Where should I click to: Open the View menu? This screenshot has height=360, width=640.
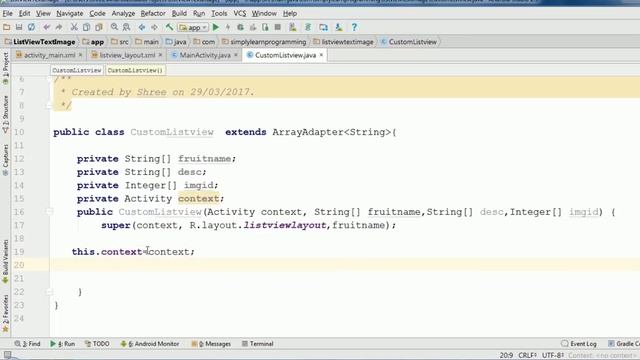(43, 13)
